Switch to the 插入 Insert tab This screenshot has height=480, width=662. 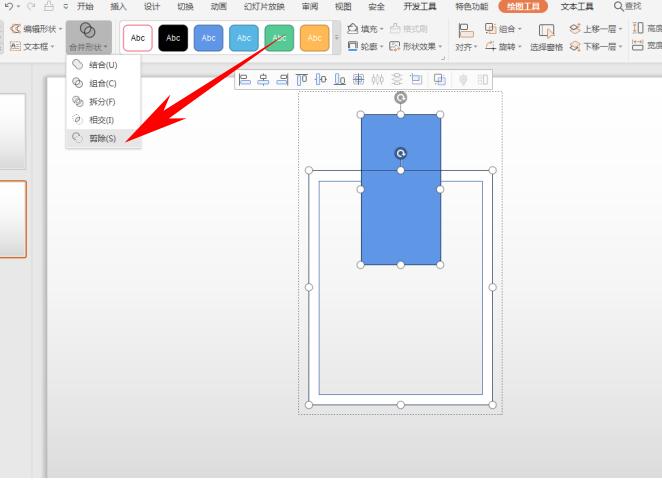pos(119,6)
